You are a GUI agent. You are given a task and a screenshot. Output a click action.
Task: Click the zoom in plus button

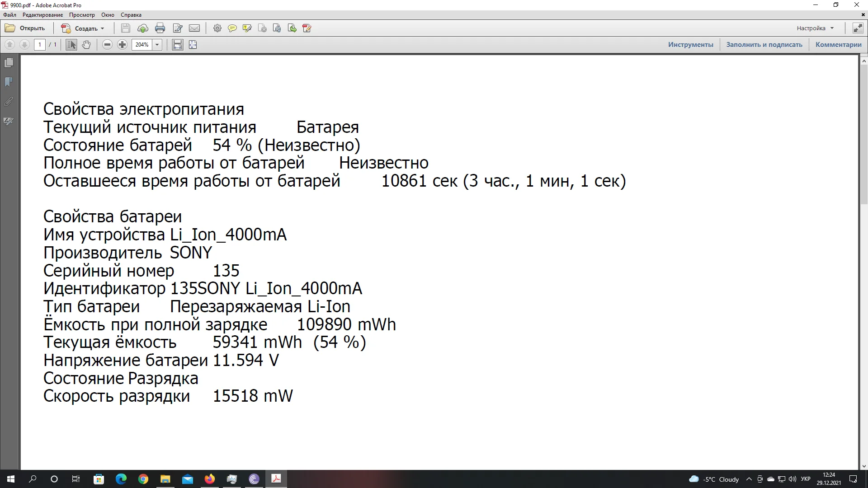[122, 45]
